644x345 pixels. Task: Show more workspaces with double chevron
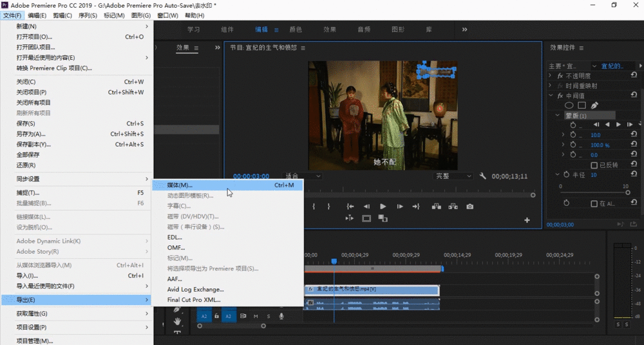click(464, 30)
